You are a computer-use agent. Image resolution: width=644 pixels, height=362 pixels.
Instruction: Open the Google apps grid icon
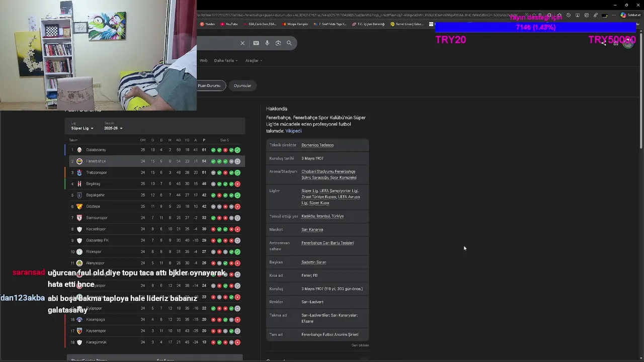pos(616,43)
